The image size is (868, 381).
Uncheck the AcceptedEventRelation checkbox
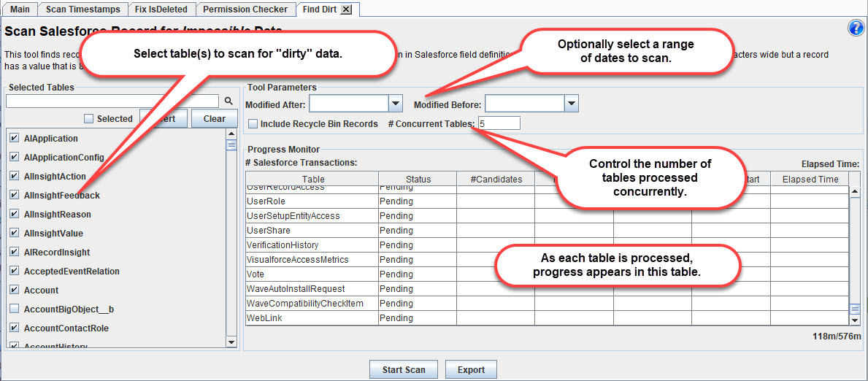(x=15, y=272)
